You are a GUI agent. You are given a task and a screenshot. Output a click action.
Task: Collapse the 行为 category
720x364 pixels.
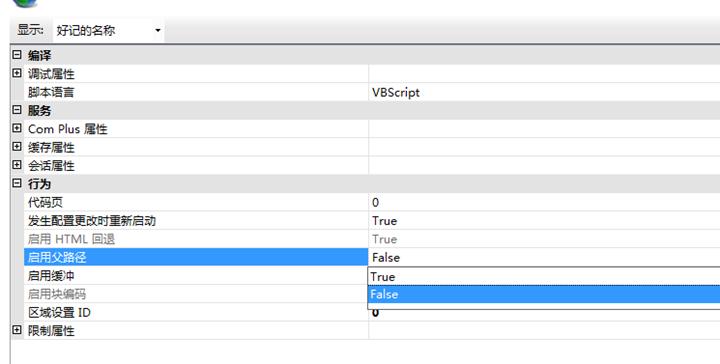(x=17, y=184)
